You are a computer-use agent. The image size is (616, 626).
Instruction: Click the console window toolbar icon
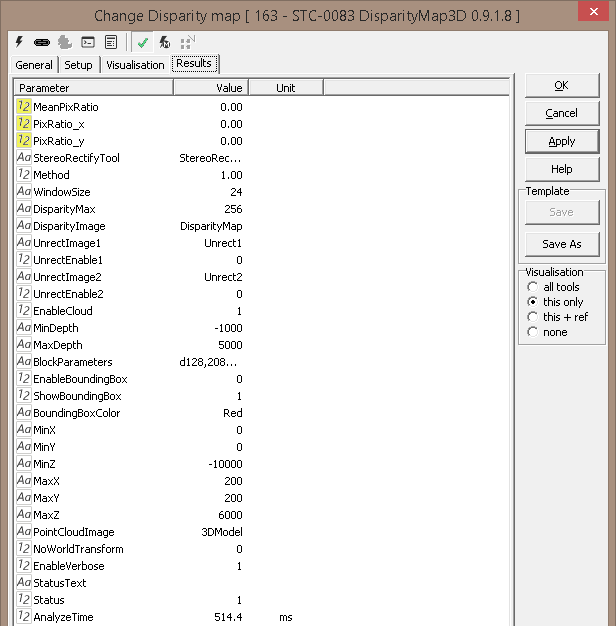[x=88, y=42]
